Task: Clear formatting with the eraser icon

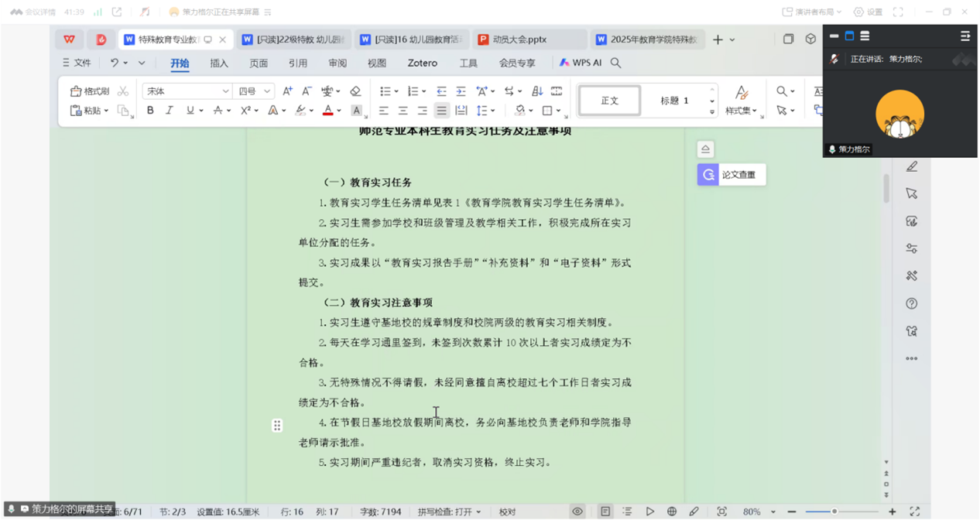Action: [355, 91]
